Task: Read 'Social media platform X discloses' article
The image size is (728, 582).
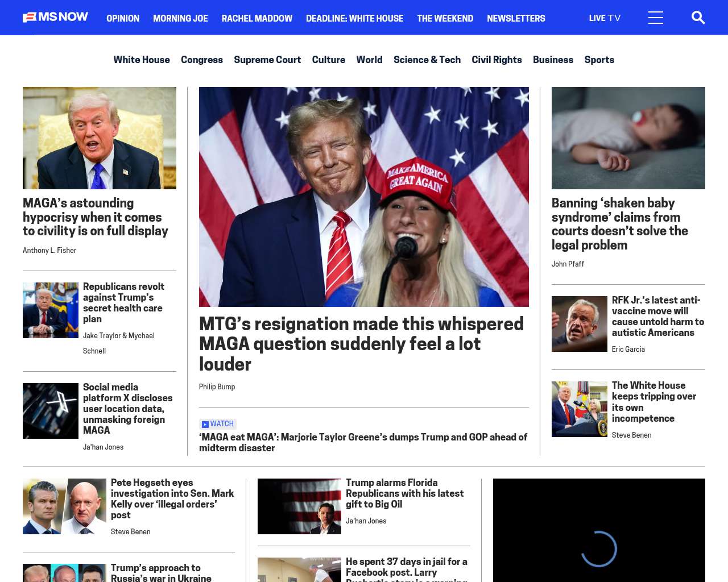Action: 128,409
